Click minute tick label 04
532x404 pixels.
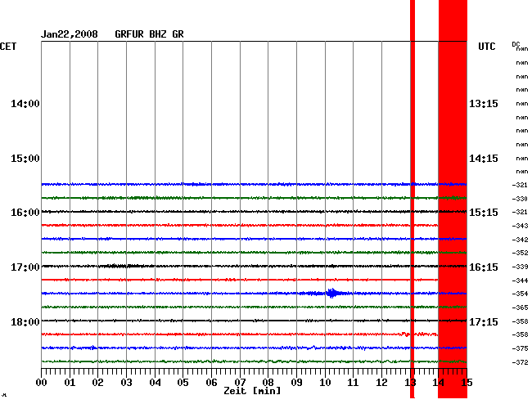155,383
